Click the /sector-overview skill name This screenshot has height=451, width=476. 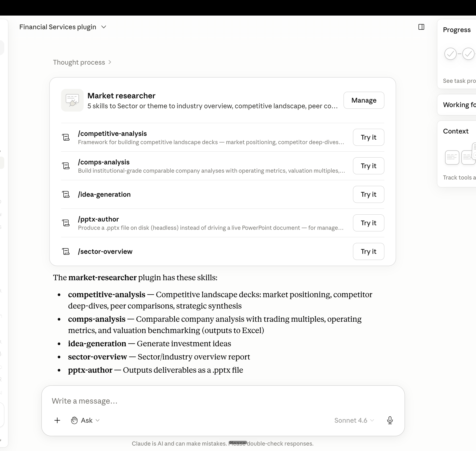pyautogui.click(x=105, y=251)
